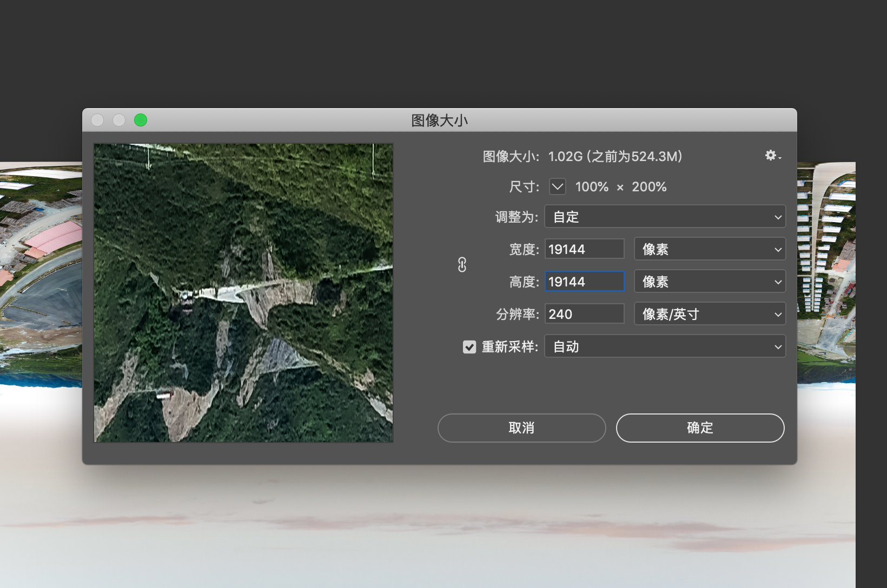Click 确定 to apply the resize

pos(700,427)
